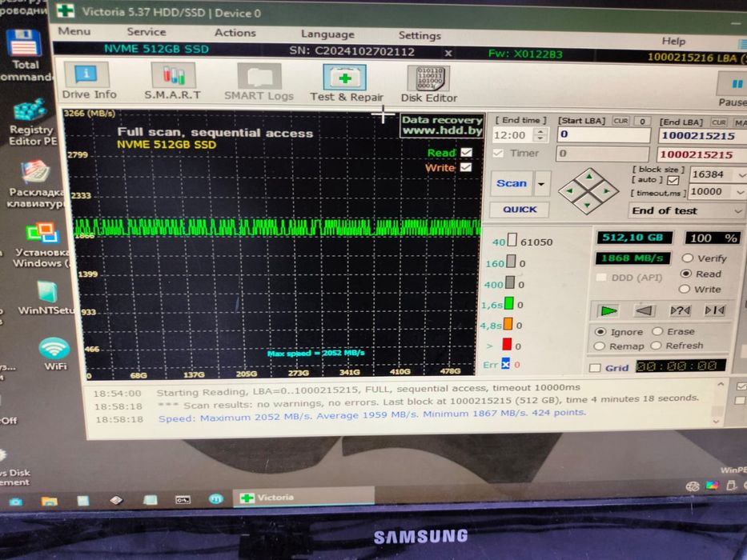Open the S.M.A.R.T tool
The image size is (747, 560).
pos(172,82)
